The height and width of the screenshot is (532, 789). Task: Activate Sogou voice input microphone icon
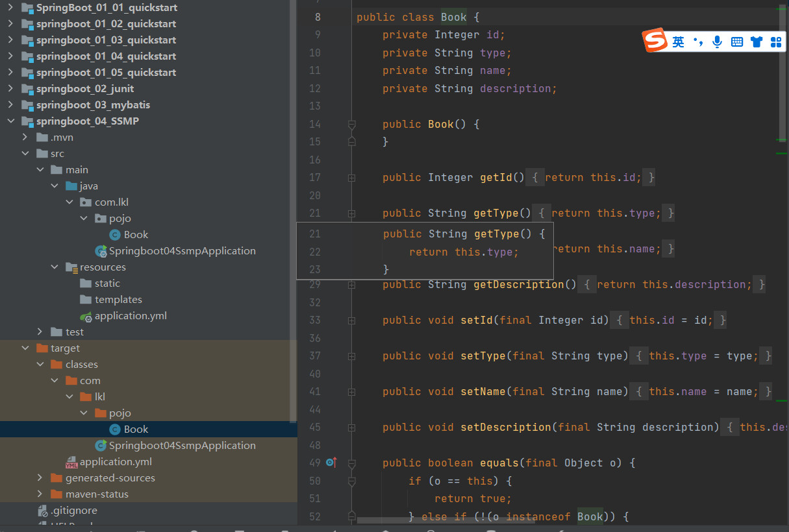click(717, 42)
